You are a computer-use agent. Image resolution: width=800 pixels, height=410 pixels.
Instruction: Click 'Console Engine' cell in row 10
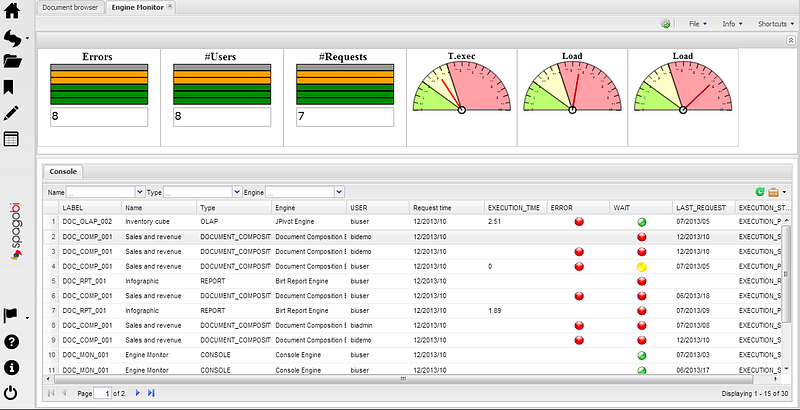click(x=298, y=355)
